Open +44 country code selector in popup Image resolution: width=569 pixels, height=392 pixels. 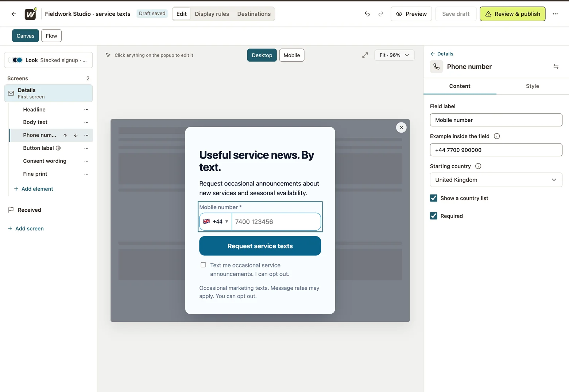click(x=216, y=222)
